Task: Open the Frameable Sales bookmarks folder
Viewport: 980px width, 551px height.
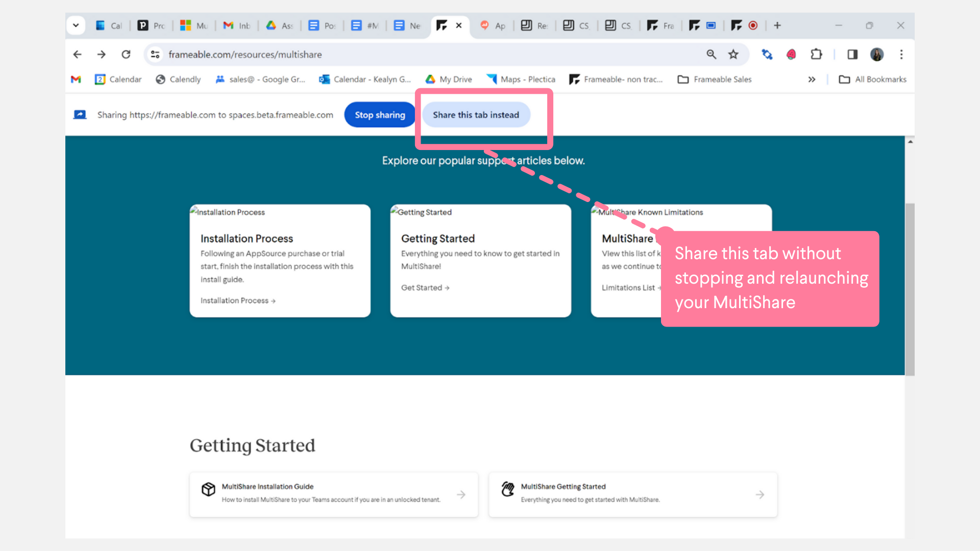Action: (x=715, y=79)
